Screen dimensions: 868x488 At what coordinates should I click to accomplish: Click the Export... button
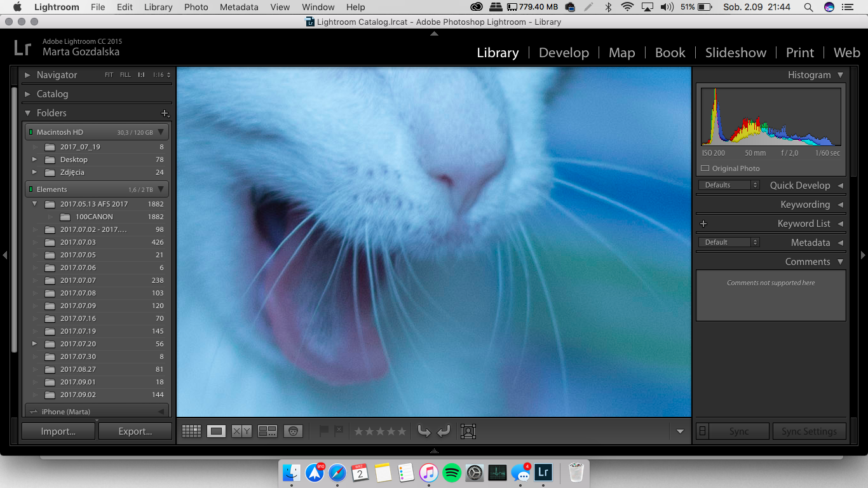(x=135, y=431)
